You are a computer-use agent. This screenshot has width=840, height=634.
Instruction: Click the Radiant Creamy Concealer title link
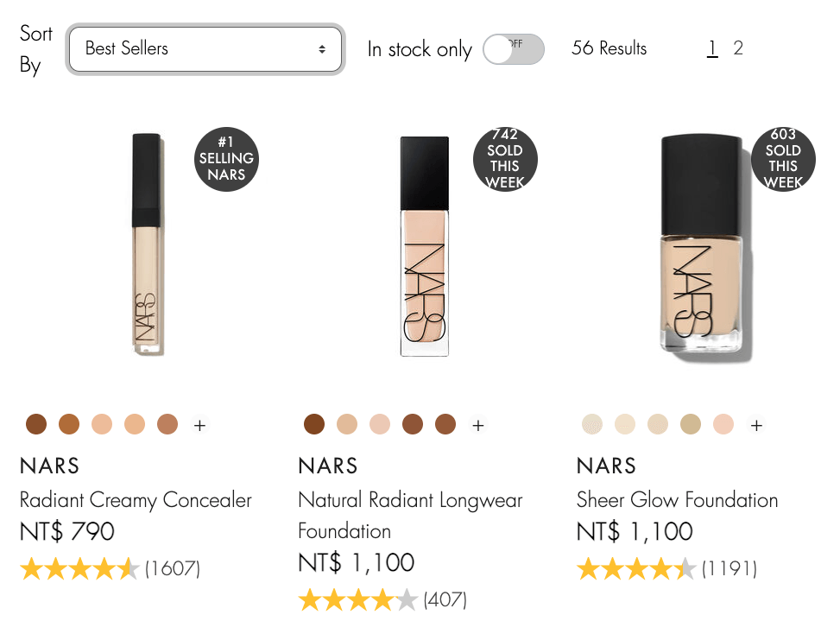pyautogui.click(x=136, y=500)
